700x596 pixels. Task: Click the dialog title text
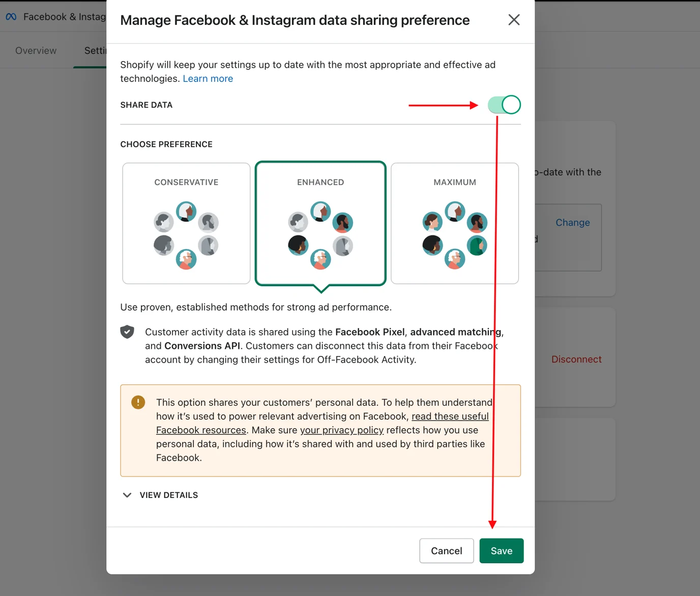click(295, 20)
